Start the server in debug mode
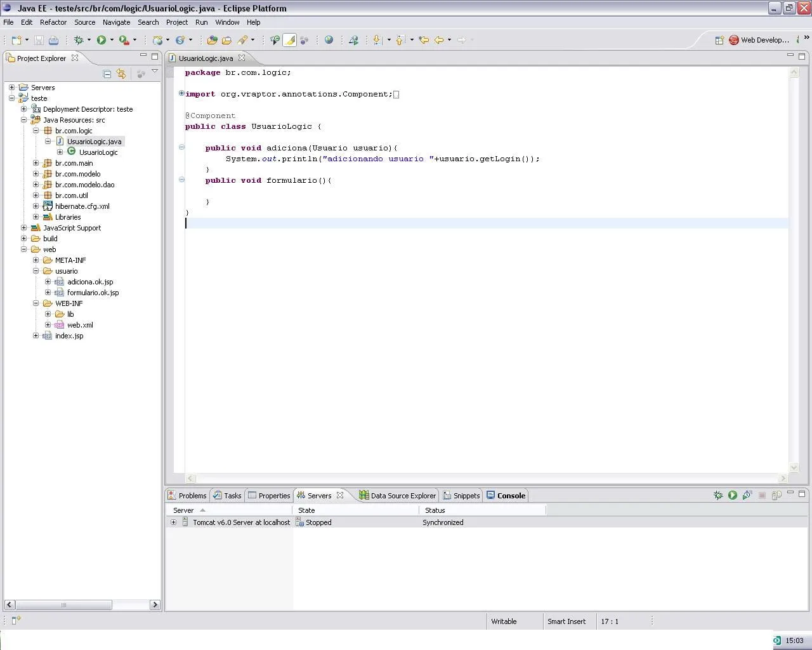 718,495
